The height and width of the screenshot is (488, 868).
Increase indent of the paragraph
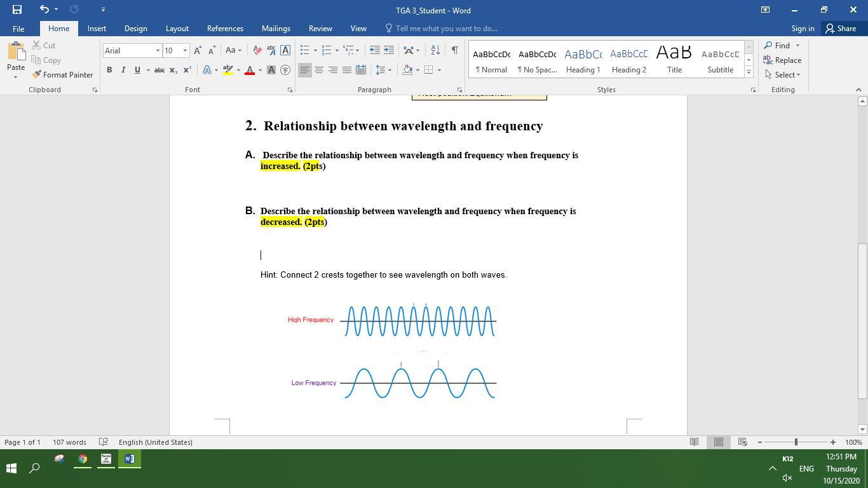click(389, 50)
